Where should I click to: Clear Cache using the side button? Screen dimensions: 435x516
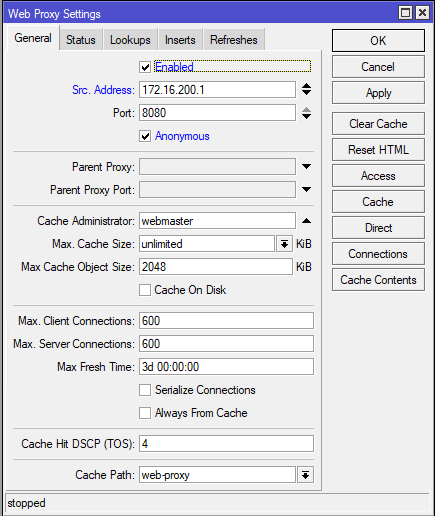378,124
